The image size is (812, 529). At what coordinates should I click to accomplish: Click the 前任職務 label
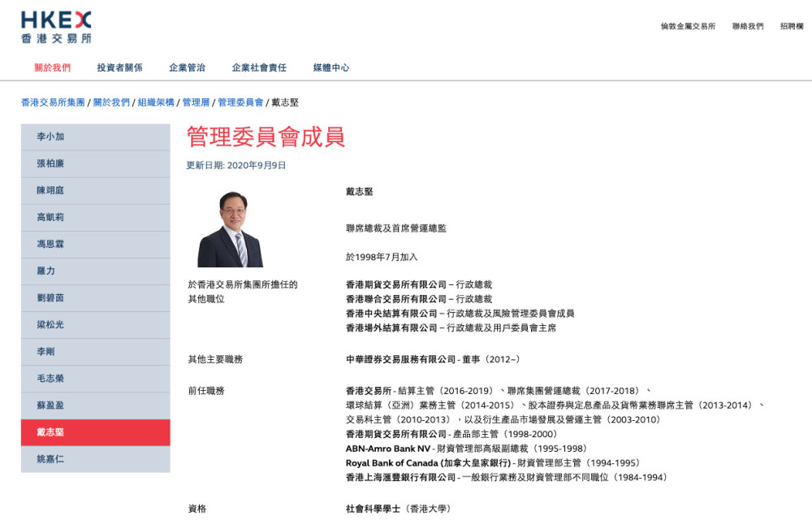[206, 391]
